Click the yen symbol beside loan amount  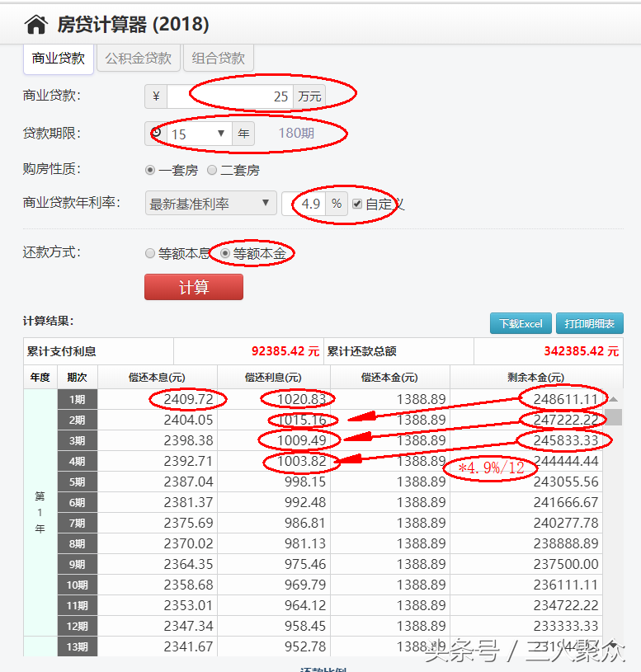pos(156,96)
